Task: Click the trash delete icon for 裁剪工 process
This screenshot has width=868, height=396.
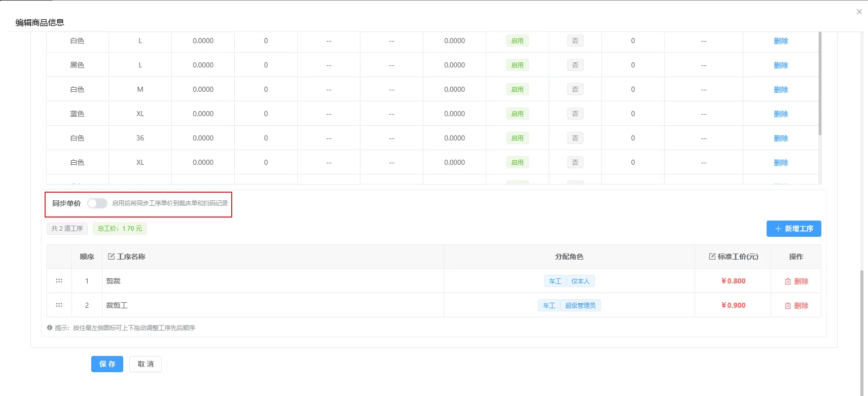Action: [788, 306]
